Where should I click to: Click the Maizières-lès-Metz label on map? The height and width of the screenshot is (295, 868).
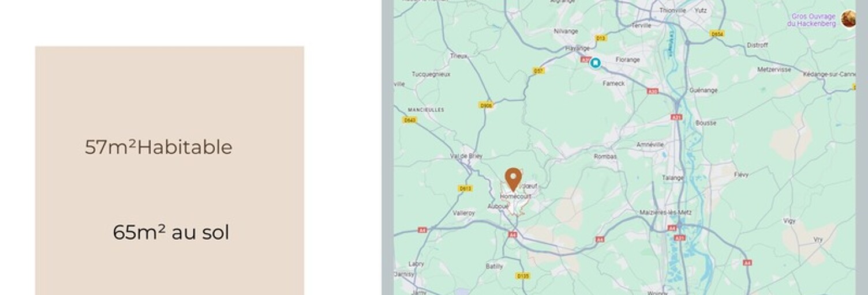(x=665, y=212)
